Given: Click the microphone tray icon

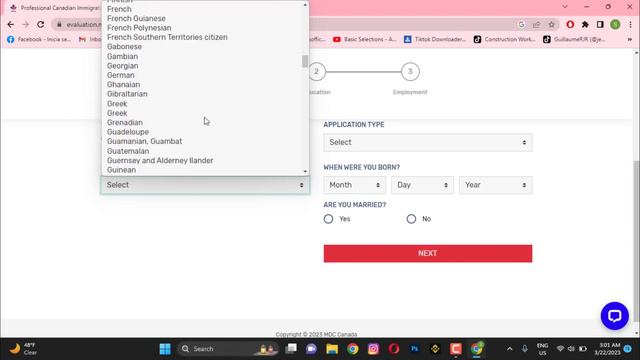Looking at the screenshot, I should pyautogui.click(x=524, y=349).
